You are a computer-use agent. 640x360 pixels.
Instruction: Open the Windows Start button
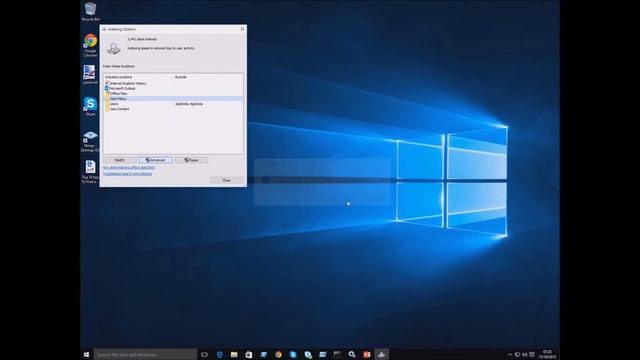point(87,354)
